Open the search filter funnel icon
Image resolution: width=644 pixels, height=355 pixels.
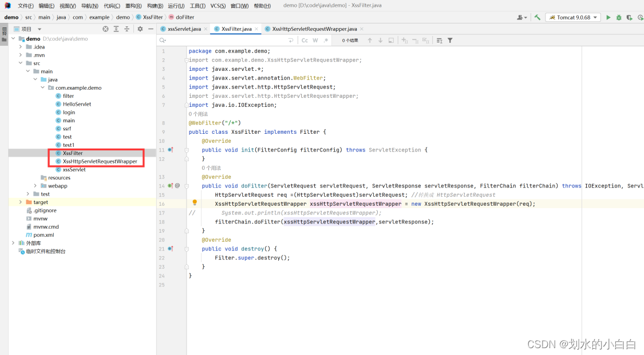[x=450, y=40]
